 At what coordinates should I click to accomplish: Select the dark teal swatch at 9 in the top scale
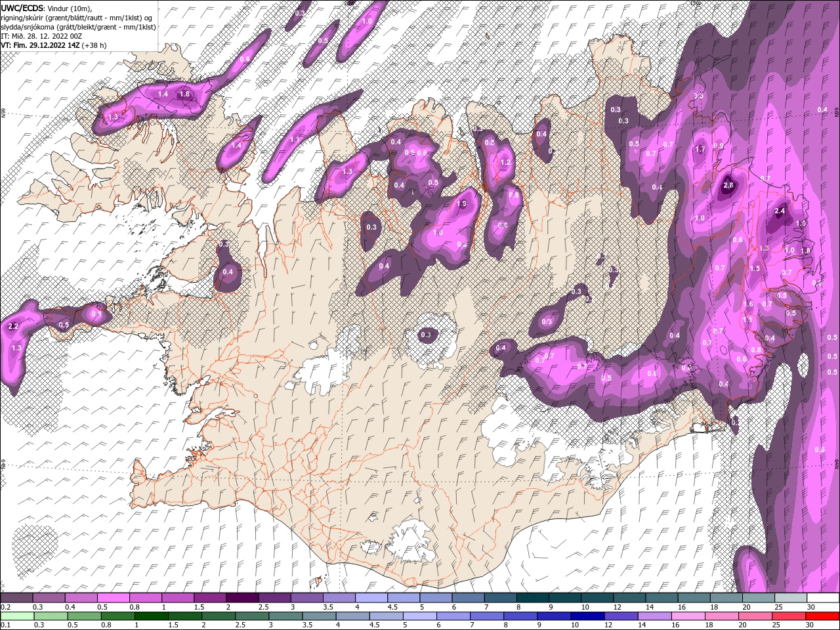tap(565, 598)
